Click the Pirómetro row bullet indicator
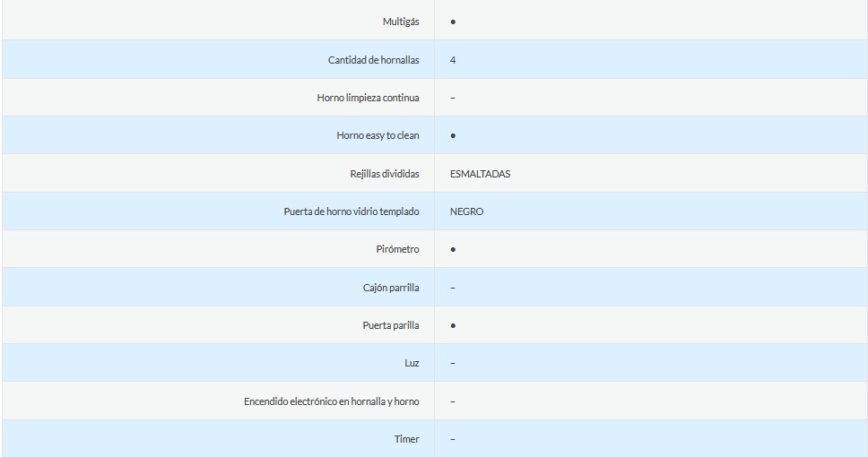 pyautogui.click(x=453, y=249)
